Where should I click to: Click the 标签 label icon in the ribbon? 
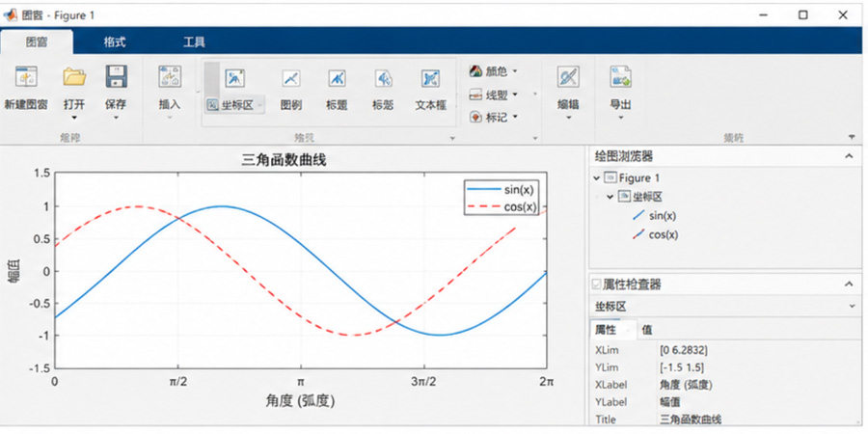click(x=383, y=79)
